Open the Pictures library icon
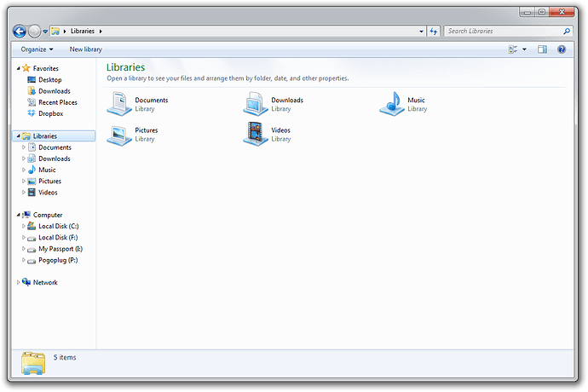 [x=119, y=135]
